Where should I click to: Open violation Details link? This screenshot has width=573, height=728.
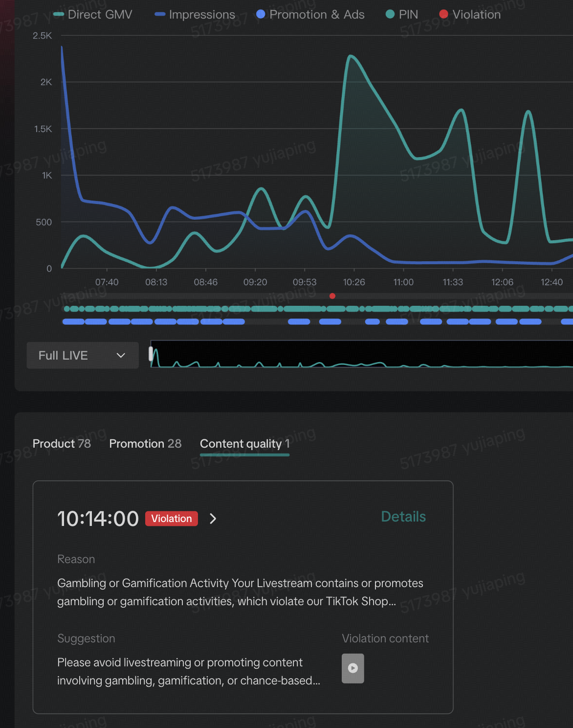403,517
